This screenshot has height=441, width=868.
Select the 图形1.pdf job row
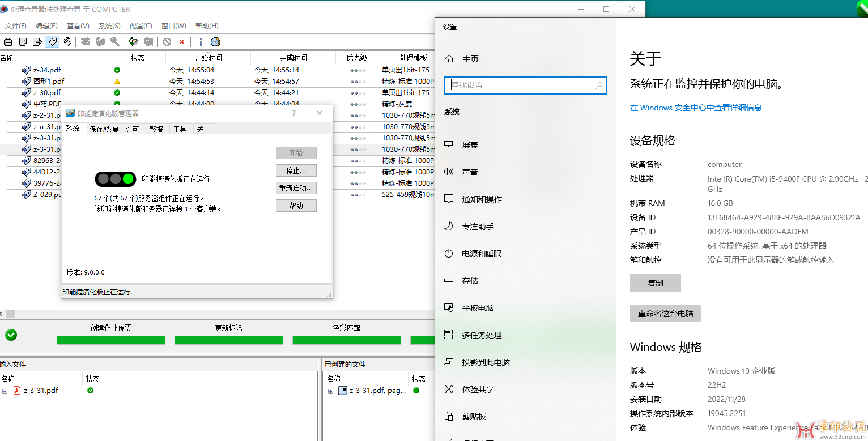click(218, 82)
